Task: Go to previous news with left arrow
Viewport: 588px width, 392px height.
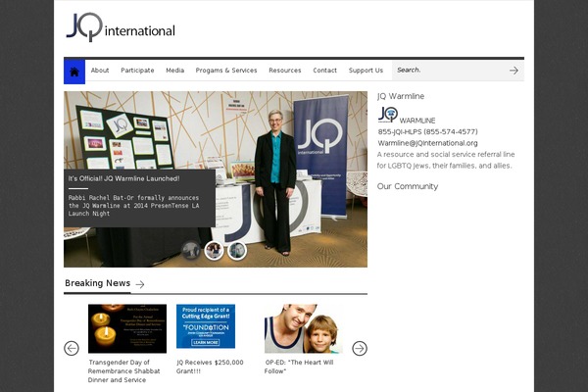Action: pyautogui.click(x=72, y=348)
